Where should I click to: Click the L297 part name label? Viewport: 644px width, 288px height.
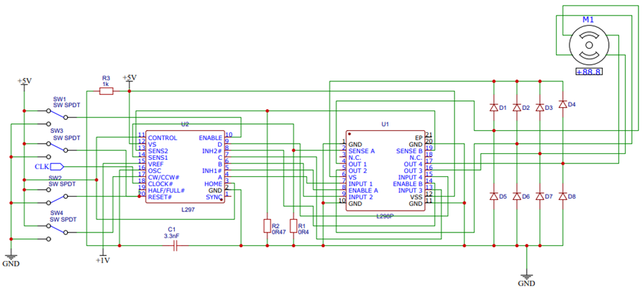click(x=187, y=209)
